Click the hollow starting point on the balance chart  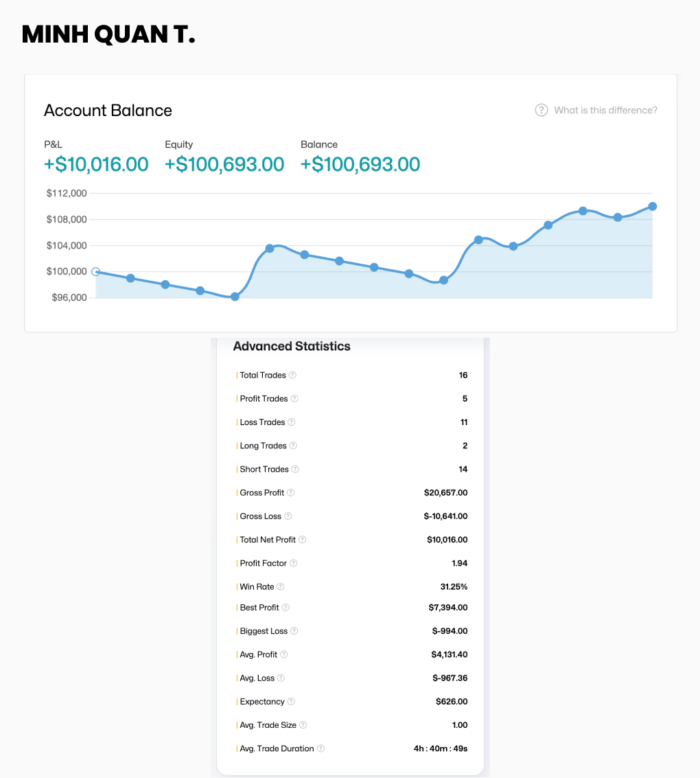[95, 271]
